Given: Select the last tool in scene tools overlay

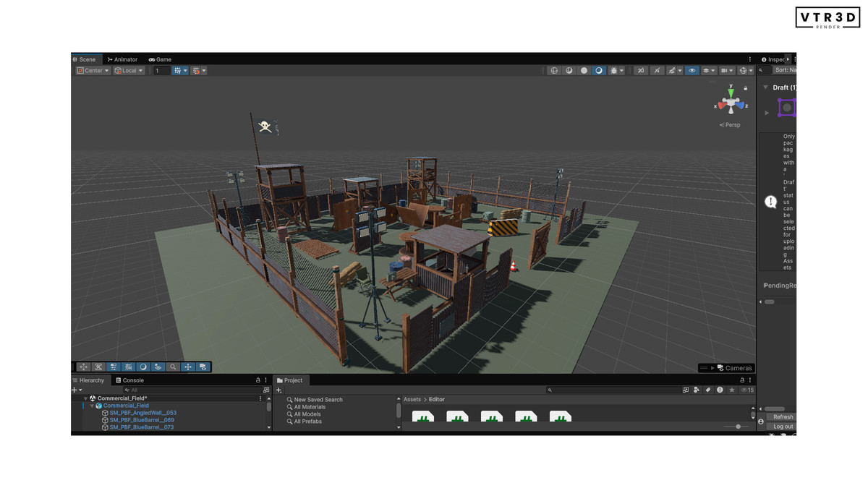Looking at the screenshot, I should pyautogui.click(x=203, y=367).
